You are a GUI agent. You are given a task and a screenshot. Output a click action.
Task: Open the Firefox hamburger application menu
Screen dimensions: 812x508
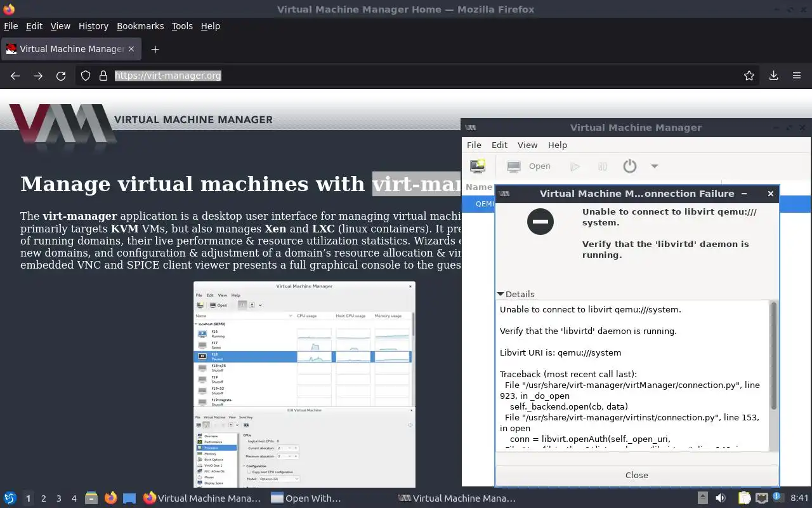797,76
